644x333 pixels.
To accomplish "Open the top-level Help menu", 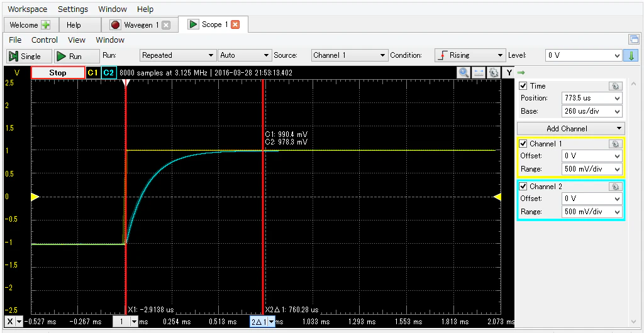I will (145, 9).
